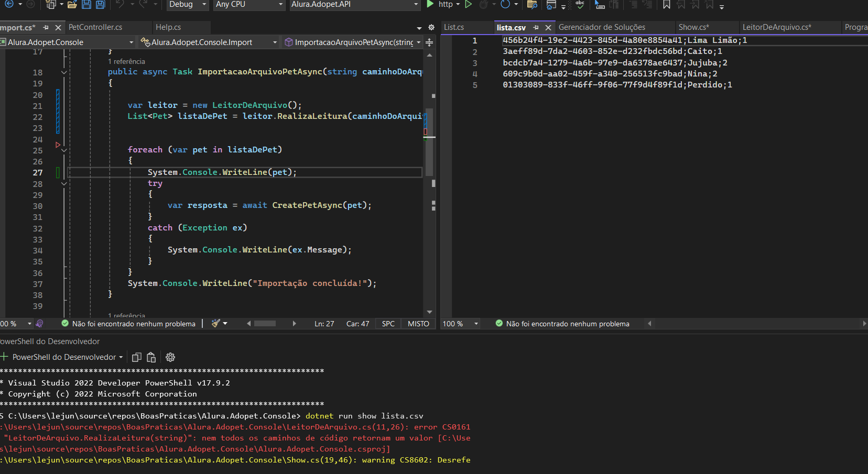Click left editor horizontal scroll right arrow
The width and height of the screenshot is (868, 474).
(x=295, y=324)
